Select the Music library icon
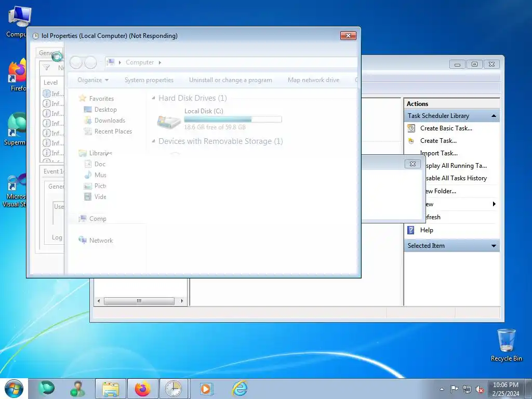Image resolution: width=532 pixels, height=399 pixels. pyautogui.click(x=88, y=175)
